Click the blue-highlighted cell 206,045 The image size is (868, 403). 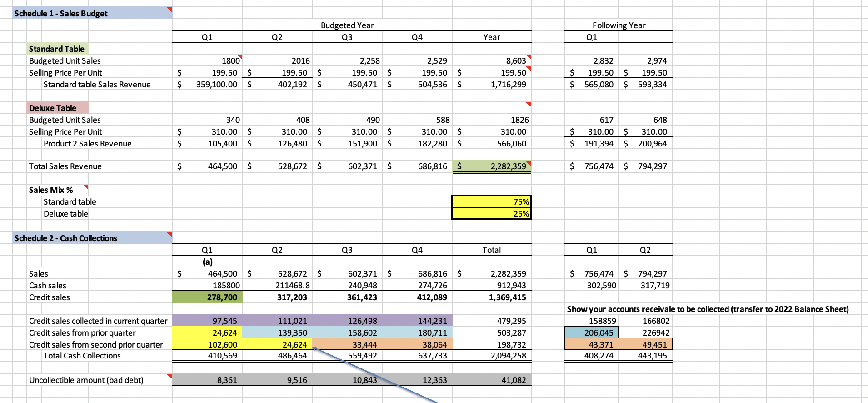click(592, 332)
